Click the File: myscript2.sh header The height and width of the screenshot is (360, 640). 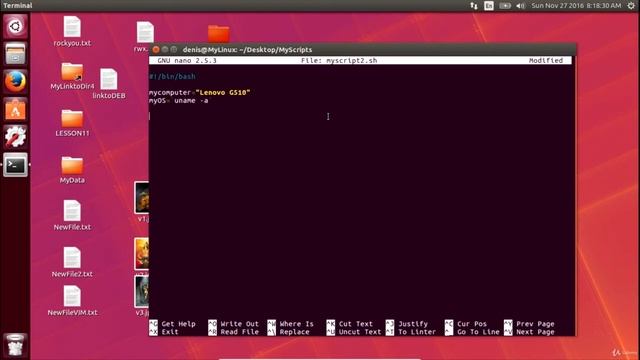(339, 60)
